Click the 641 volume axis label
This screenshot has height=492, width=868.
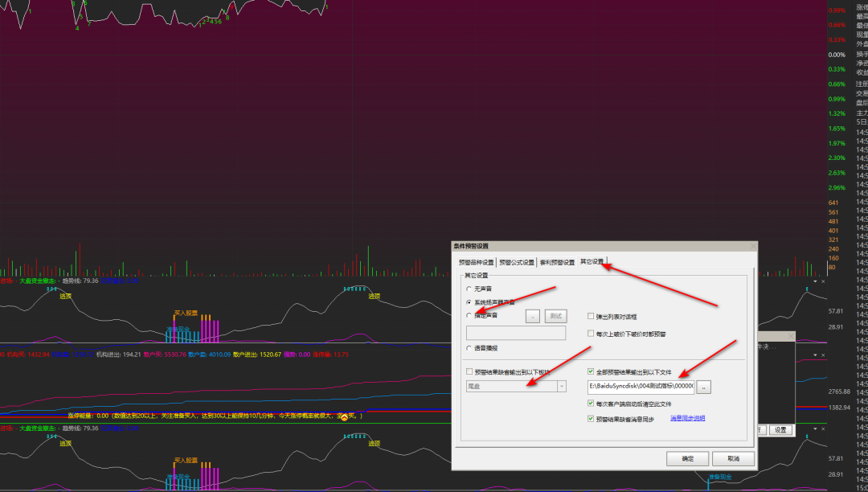pyautogui.click(x=833, y=203)
